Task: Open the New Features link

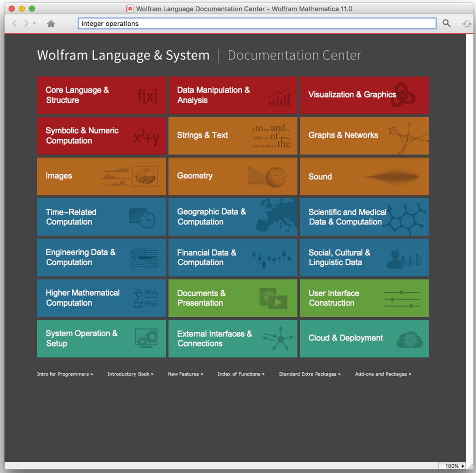Action: pos(185,374)
